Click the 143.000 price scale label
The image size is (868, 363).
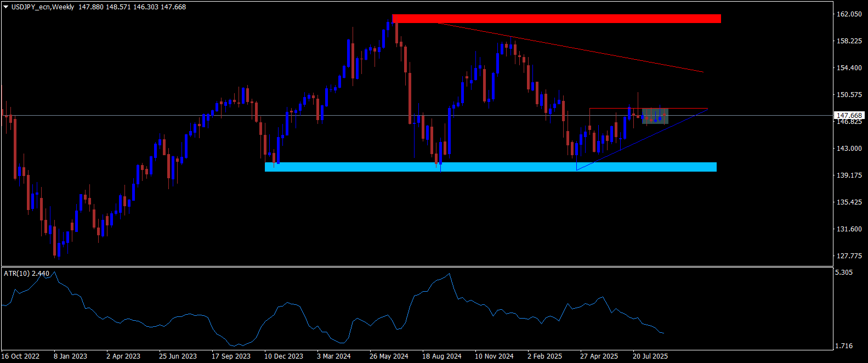tap(849, 149)
